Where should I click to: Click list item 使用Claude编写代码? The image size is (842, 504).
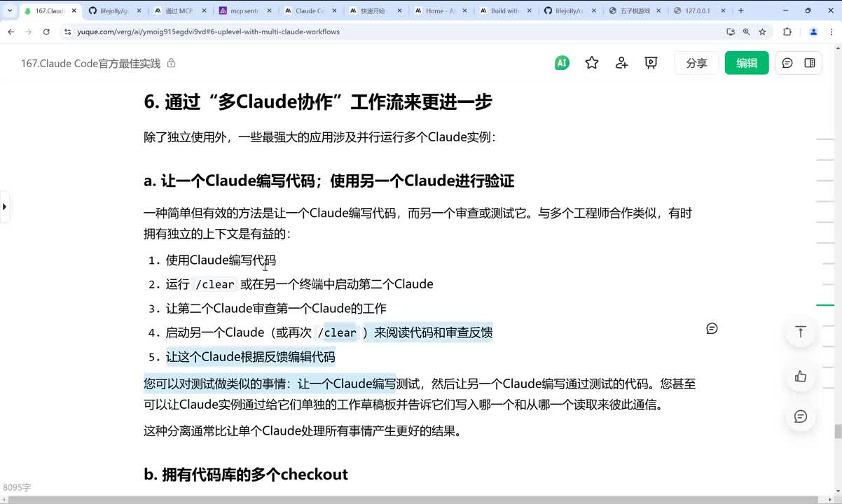pos(221,260)
